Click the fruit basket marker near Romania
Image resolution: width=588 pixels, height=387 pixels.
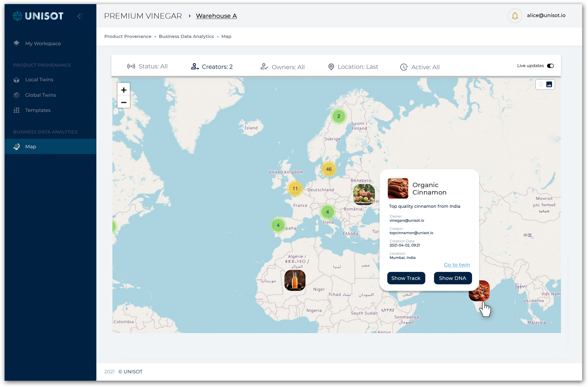[x=364, y=195]
